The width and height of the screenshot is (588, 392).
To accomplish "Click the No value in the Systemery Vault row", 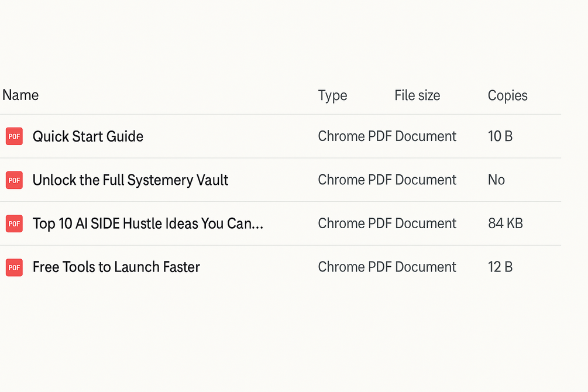I will (496, 180).
